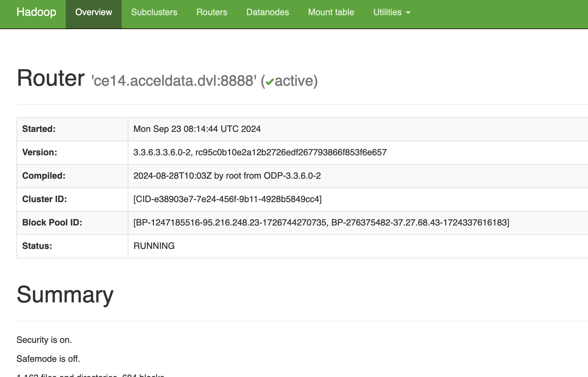Click the RUNNING status value
Image resolution: width=588 pixels, height=377 pixels.
coord(154,246)
